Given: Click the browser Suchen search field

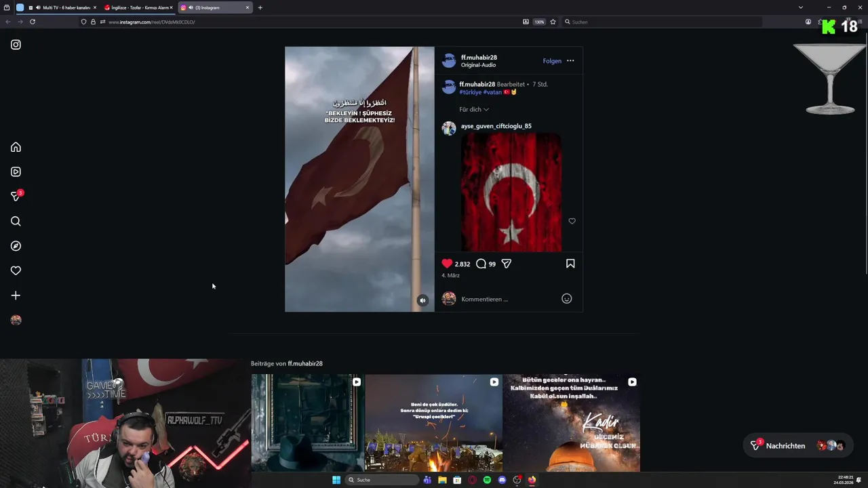Looking at the screenshot, I should coord(661,22).
